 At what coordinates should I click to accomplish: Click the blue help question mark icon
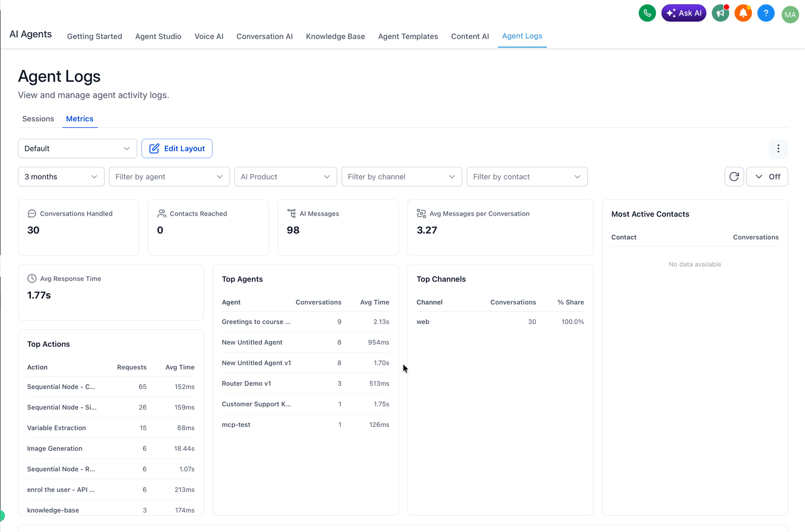click(x=766, y=13)
